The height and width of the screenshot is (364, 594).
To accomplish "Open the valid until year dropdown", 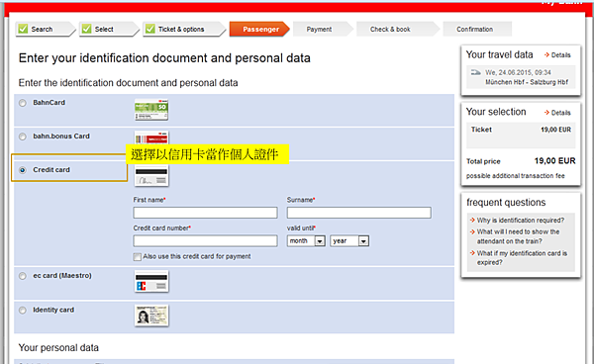I will 349,241.
